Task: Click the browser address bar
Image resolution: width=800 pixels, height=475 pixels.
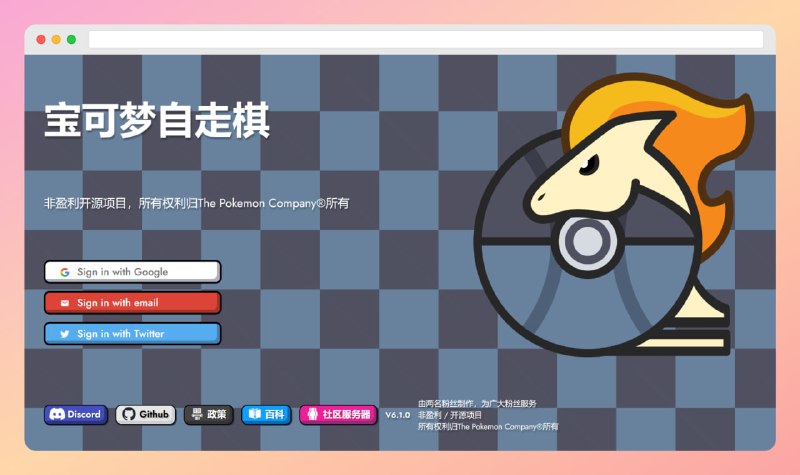Action: (425, 39)
